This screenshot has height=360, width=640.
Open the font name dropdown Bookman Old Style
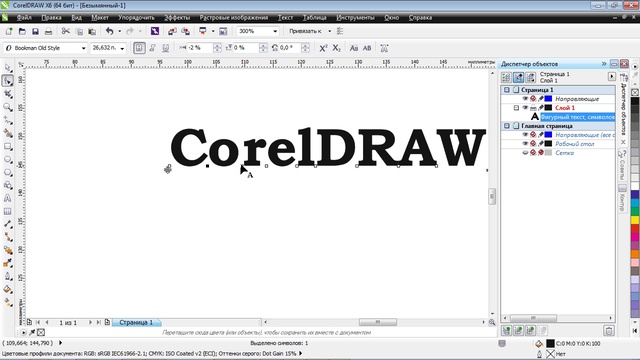click(x=83, y=48)
